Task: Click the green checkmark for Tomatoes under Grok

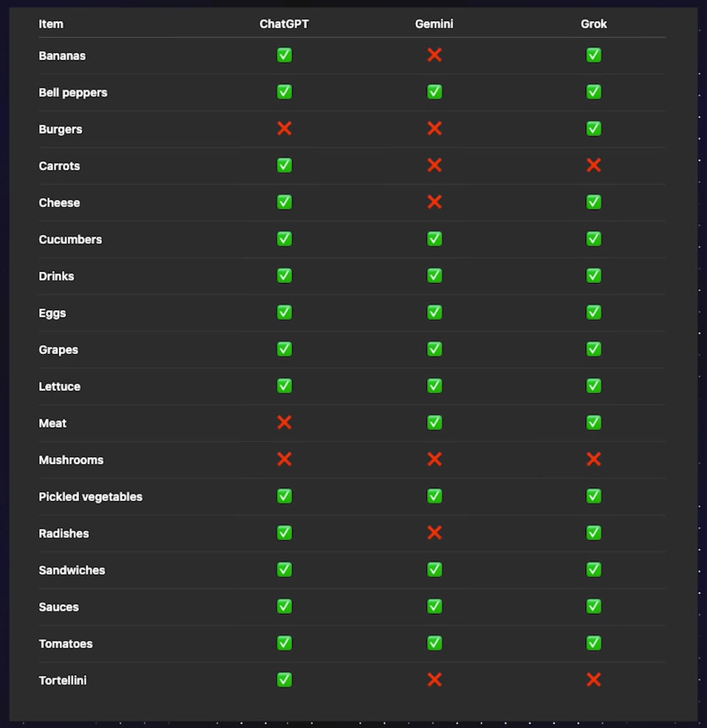Action: 593,643
